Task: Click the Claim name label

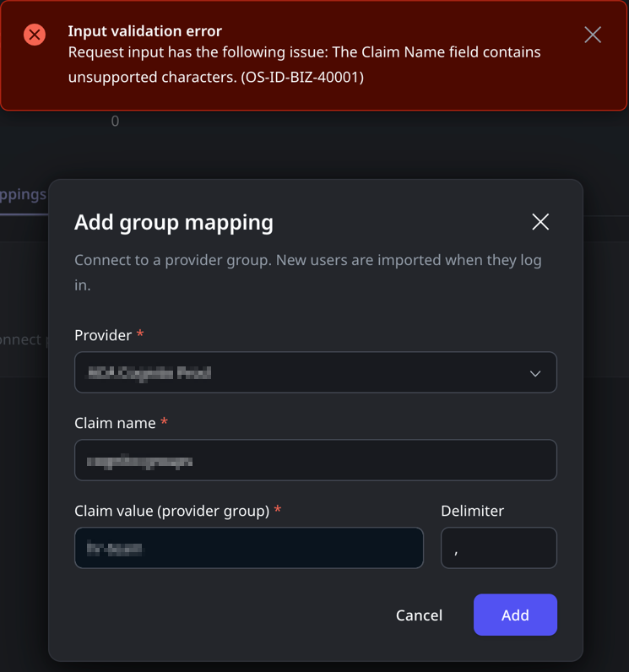Action: (115, 423)
